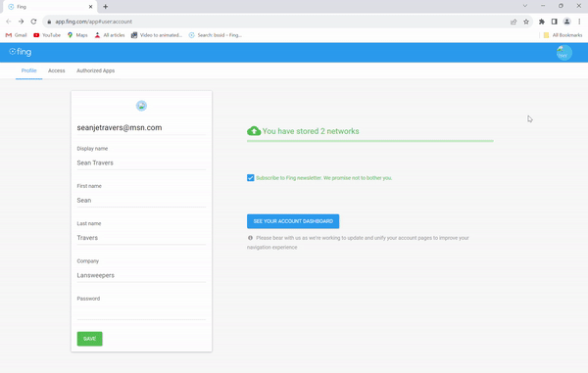Click the green cloud upload icon
This screenshot has height=373, width=588.
[254, 131]
